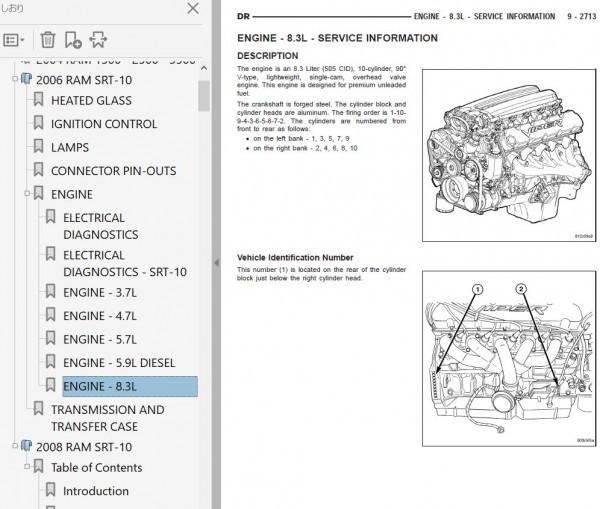Click the ENGINE - 4.7L bookmark icon

point(51,315)
